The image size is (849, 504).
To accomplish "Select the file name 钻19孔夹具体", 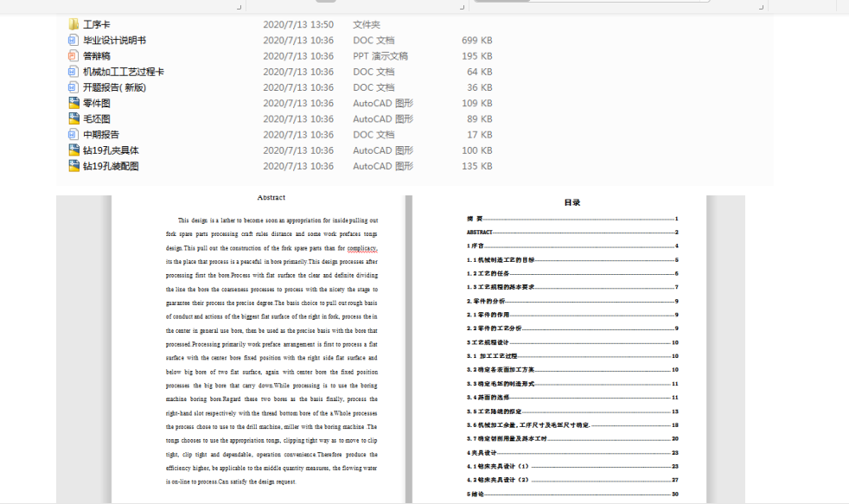I will tap(111, 150).
